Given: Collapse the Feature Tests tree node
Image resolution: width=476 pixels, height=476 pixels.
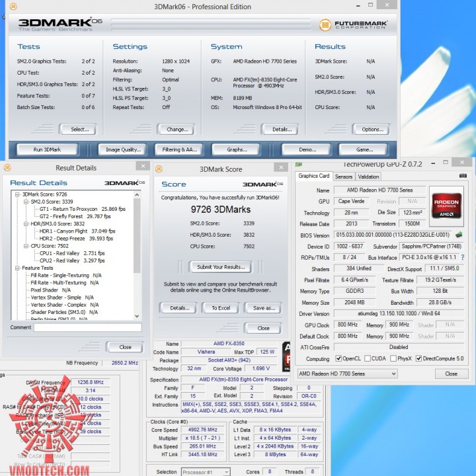Looking at the screenshot, I should tap(17, 268).
